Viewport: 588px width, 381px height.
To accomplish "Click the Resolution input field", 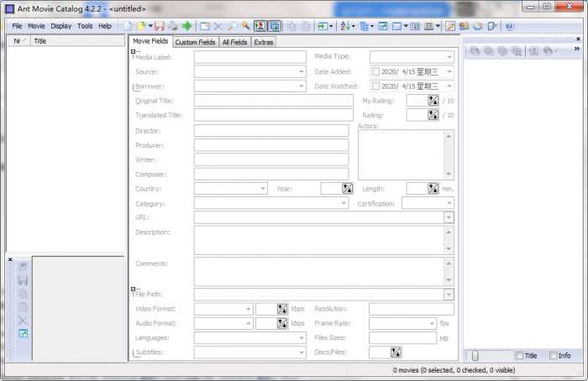I will pyautogui.click(x=412, y=309).
